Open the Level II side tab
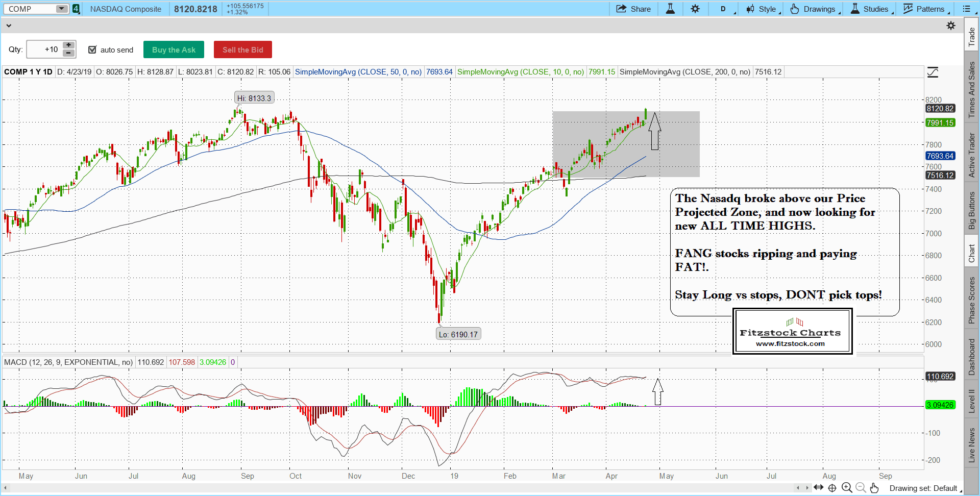Screen dimensions: 980x496 click(972, 401)
